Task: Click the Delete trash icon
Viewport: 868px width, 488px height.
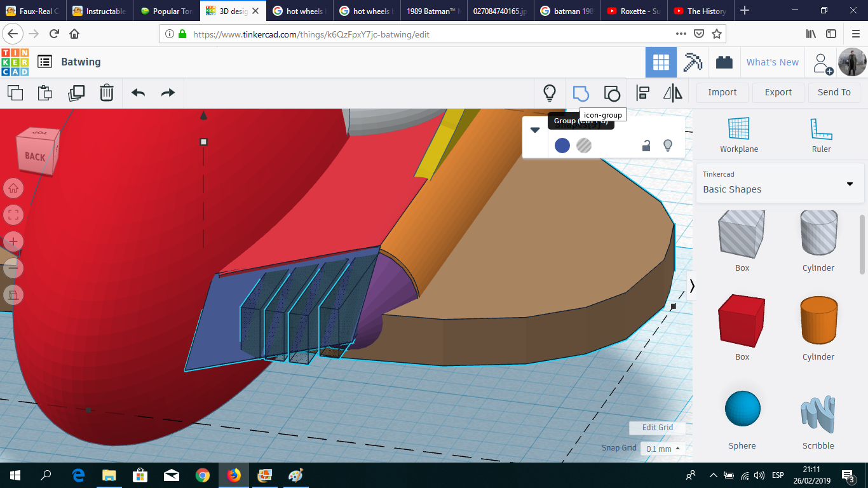Action: click(106, 92)
